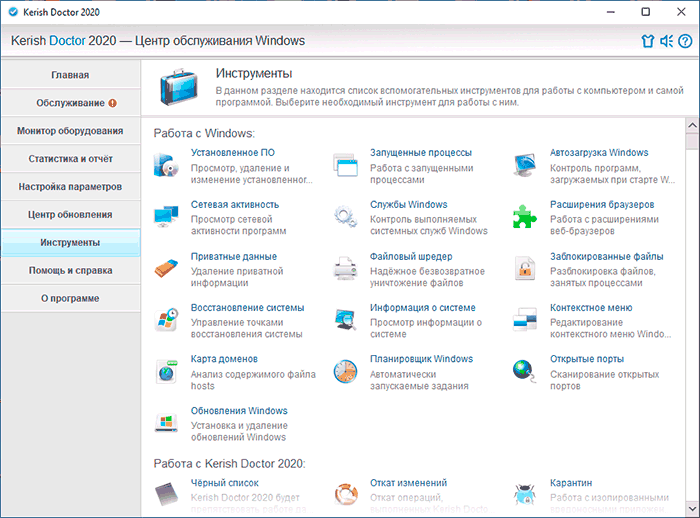Click the scrollbar down arrow
Screen dimensions: 700x518
tap(692, 508)
